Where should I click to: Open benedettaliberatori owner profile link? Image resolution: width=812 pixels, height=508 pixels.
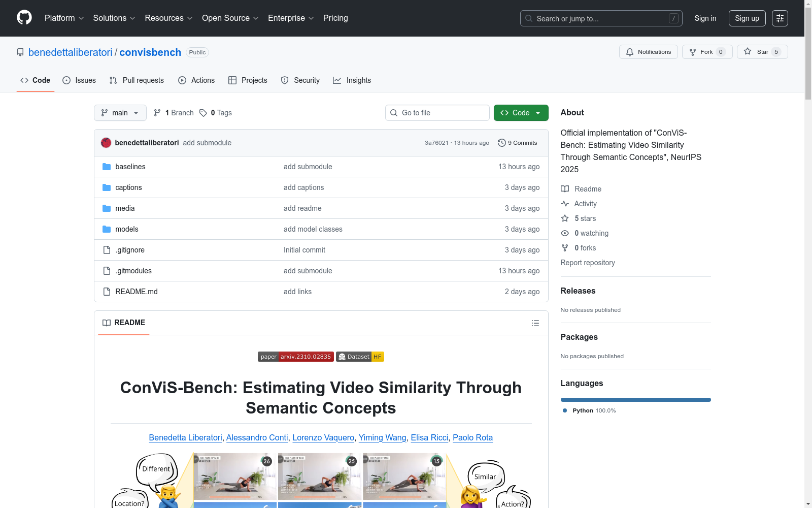(x=71, y=52)
